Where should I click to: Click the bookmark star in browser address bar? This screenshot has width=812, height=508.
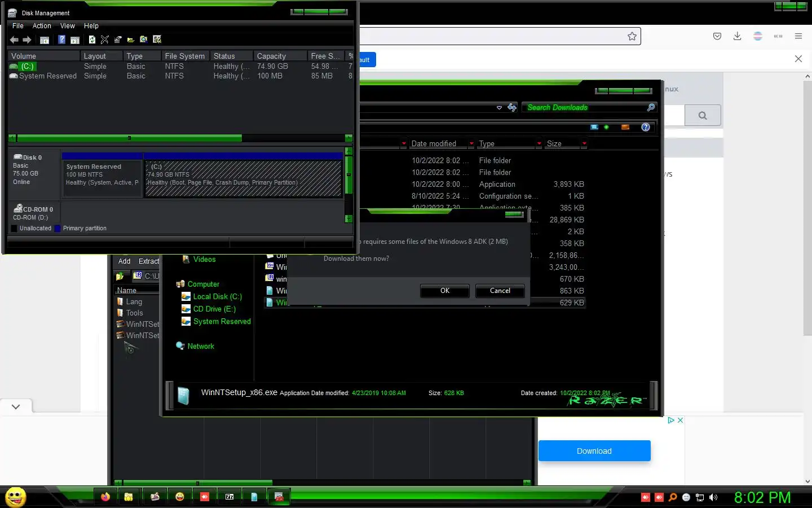pyautogui.click(x=632, y=36)
